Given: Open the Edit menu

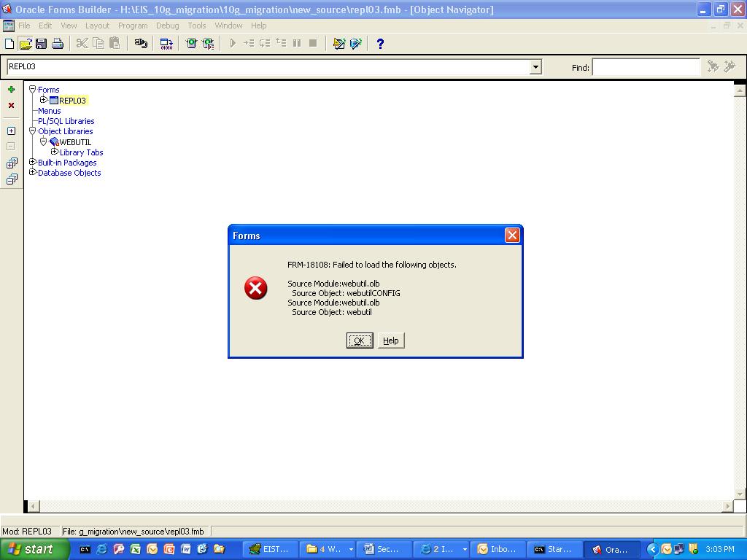Looking at the screenshot, I should (x=45, y=26).
